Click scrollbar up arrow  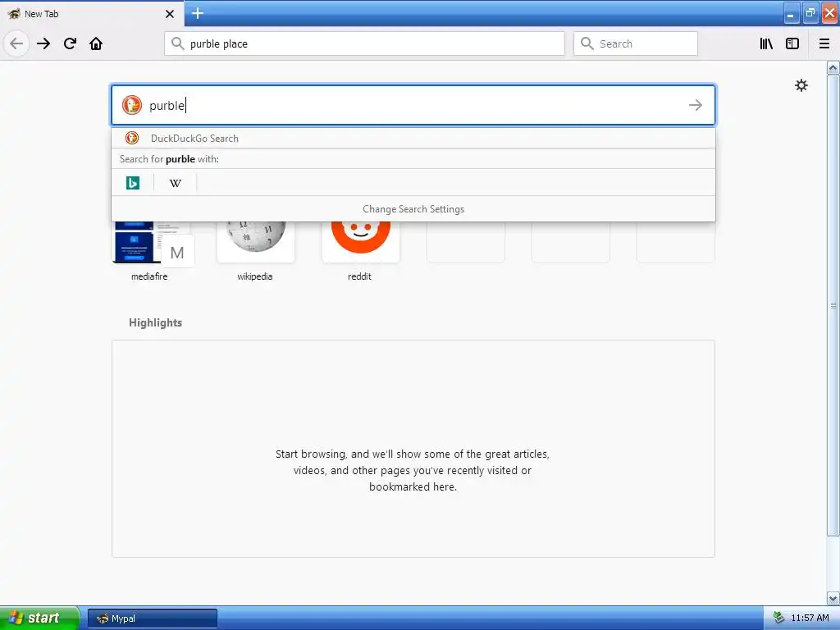coord(833,68)
